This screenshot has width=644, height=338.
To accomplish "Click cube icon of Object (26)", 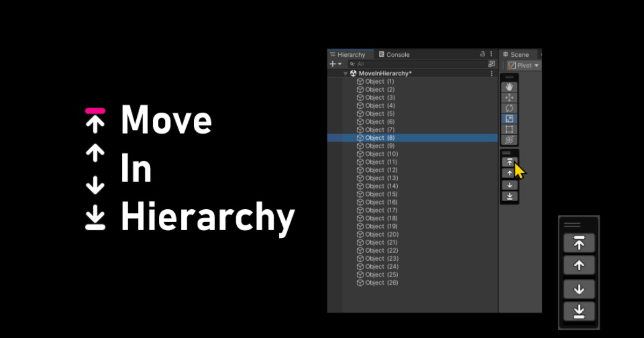I will [x=360, y=283].
